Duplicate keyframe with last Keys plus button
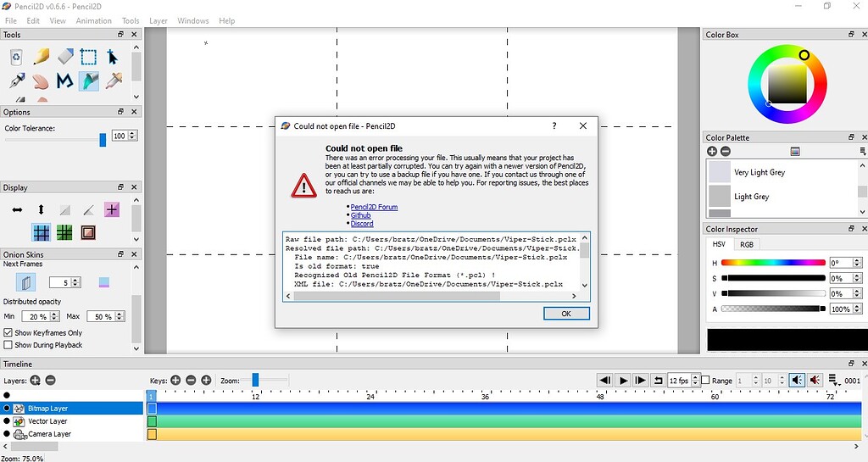 click(x=206, y=380)
